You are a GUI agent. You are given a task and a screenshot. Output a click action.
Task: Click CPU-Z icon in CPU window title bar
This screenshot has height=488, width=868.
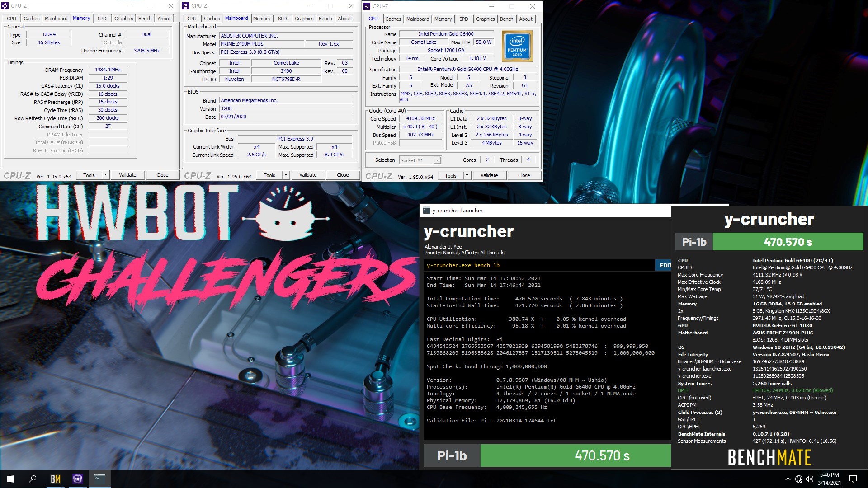pos(367,6)
